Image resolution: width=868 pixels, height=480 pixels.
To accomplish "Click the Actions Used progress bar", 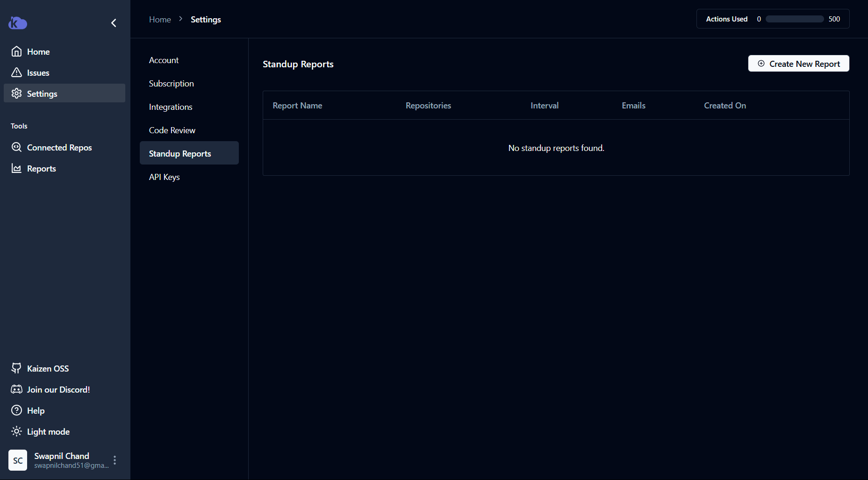I will point(795,19).
